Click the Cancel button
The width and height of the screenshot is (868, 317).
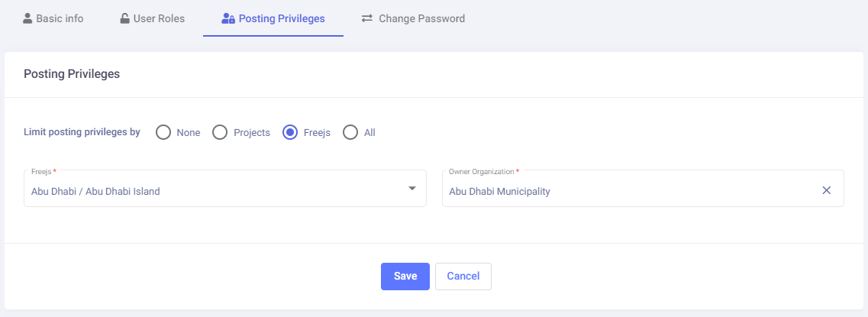[463, 276]
